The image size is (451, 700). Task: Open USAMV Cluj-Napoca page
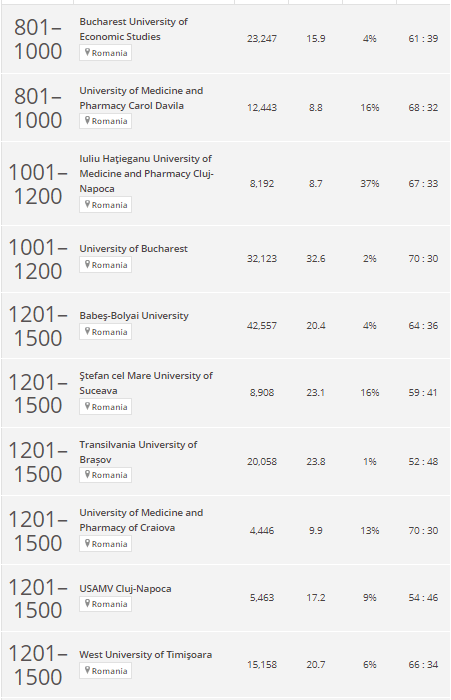click(125, 588)
